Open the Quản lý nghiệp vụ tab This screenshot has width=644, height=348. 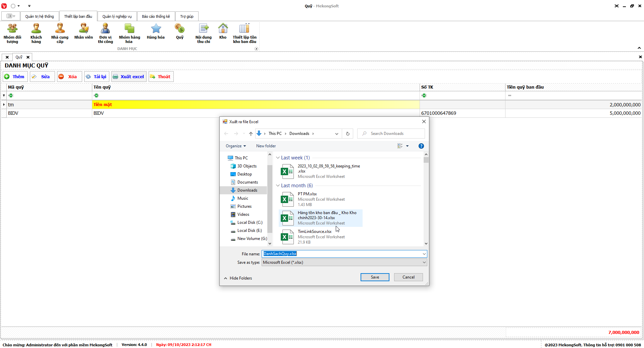click(117, 16)
